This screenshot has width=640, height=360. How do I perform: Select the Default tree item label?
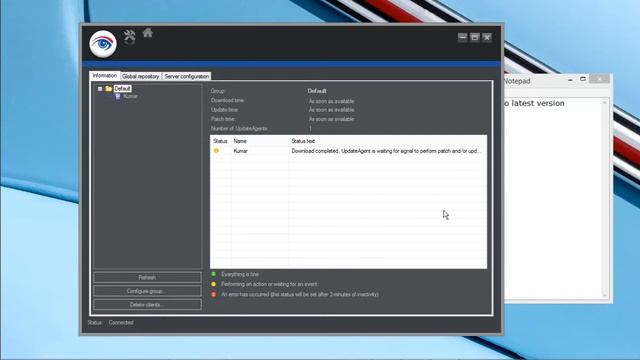(x=122, y=89)
